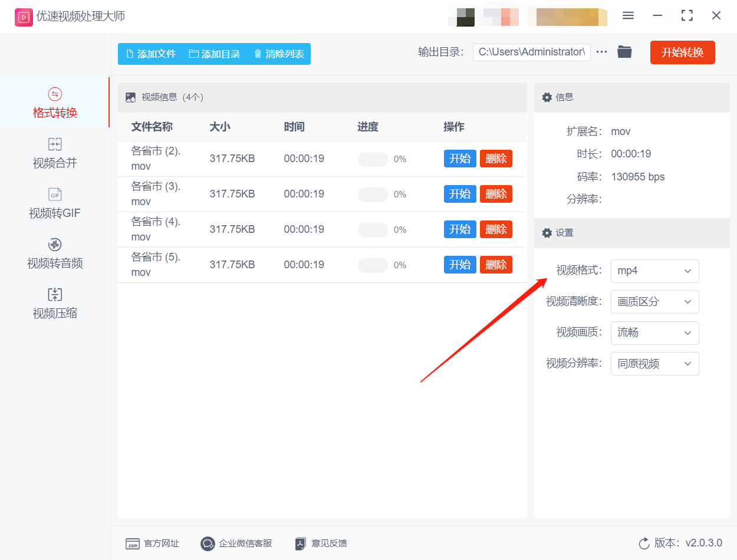Click the three-dots browse output path icon

pos(601,52)
